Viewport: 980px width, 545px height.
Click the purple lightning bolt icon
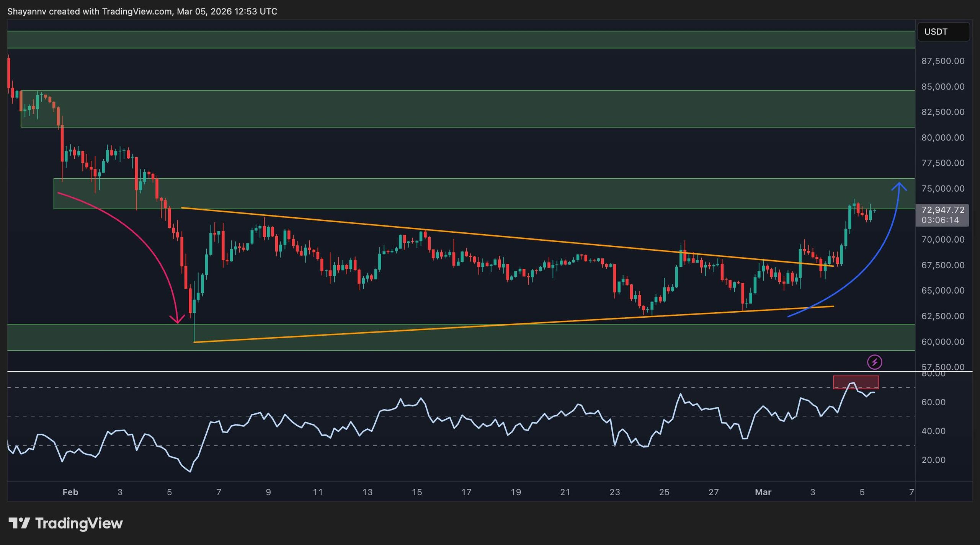(874, 362)
